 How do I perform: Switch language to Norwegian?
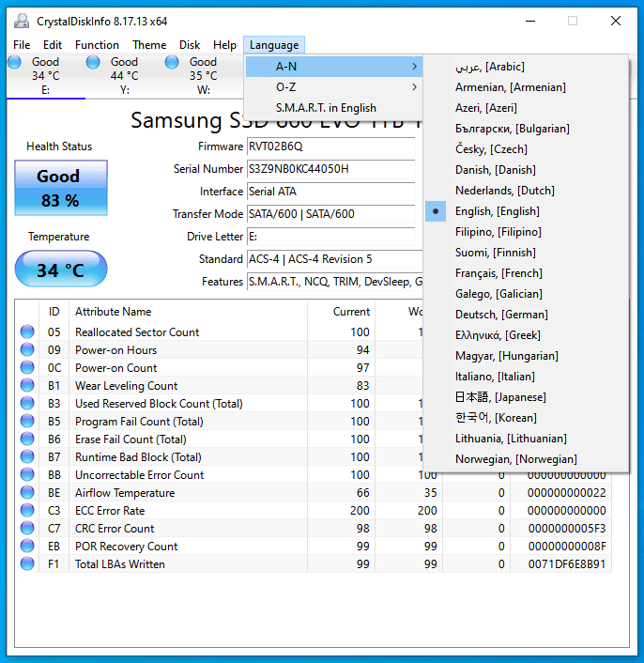pyautogui.click(x=526, y=459)
